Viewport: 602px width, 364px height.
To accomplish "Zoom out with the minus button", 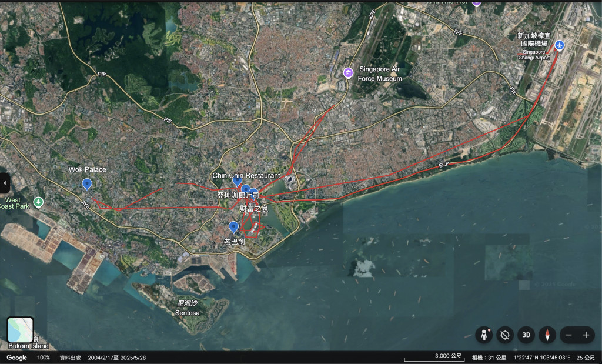I will tap(568, 335).
